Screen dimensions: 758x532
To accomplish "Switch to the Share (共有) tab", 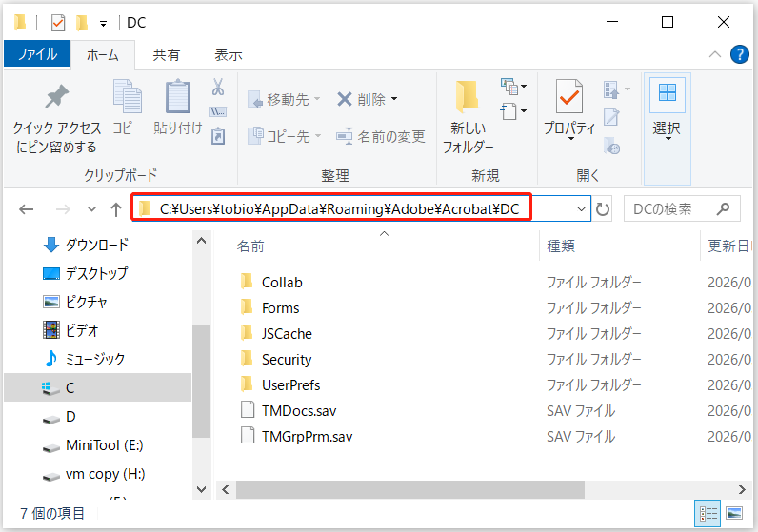I will (166, 54).
